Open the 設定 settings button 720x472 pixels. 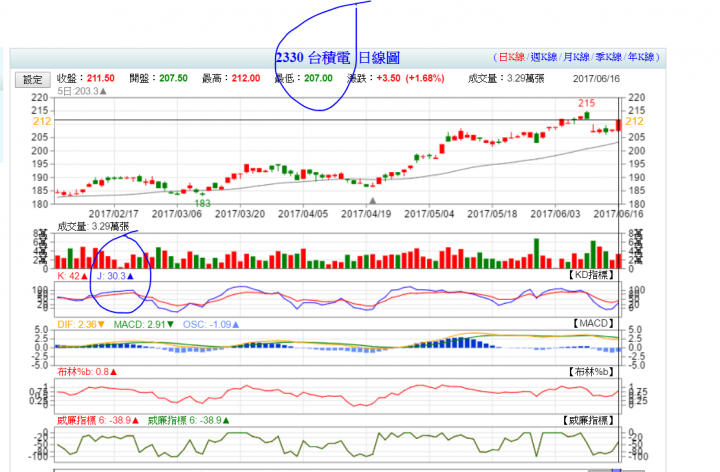pos(33,79)
